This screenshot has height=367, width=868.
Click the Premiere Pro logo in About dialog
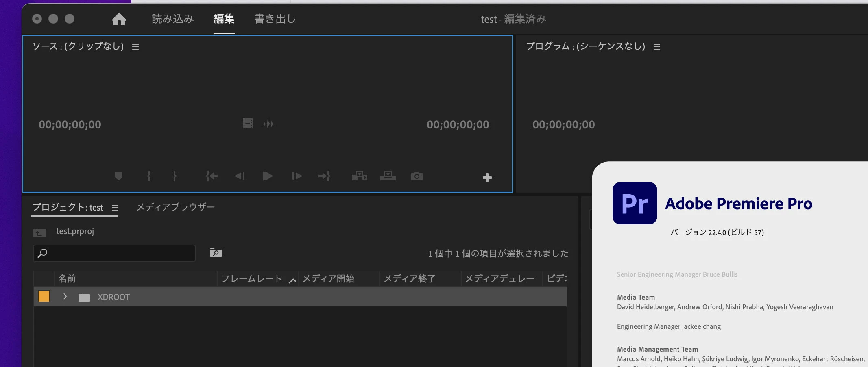coord(635,203)
